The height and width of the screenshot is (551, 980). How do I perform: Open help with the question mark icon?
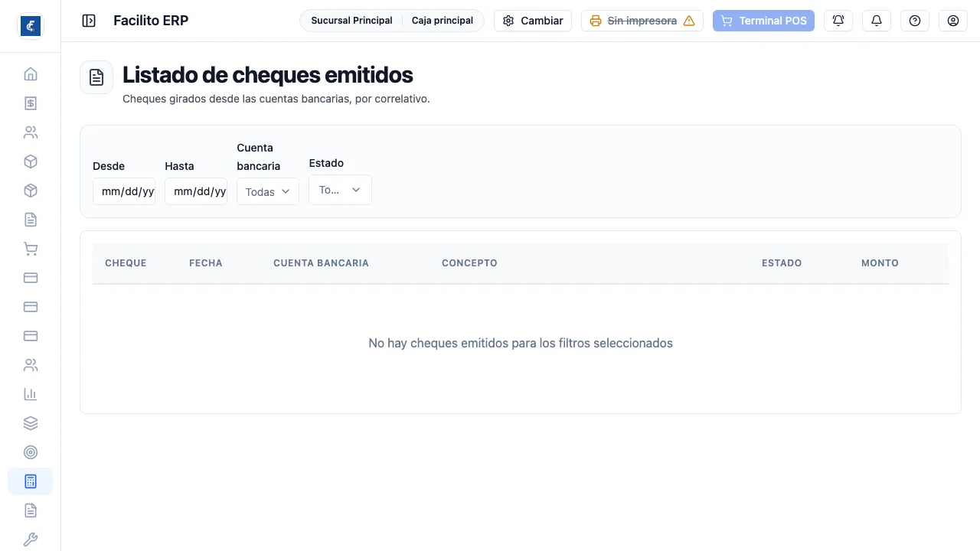tap(915, 21)
